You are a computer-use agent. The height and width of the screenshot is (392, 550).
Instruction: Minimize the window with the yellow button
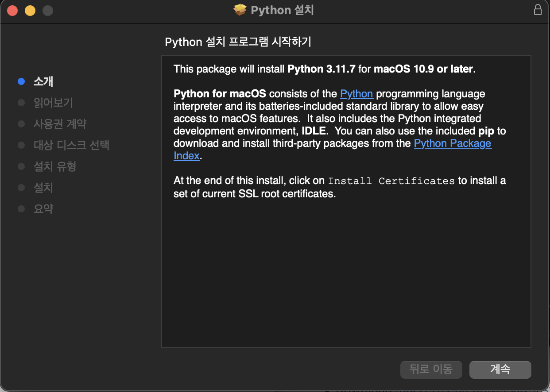click(x=30, y=11)
